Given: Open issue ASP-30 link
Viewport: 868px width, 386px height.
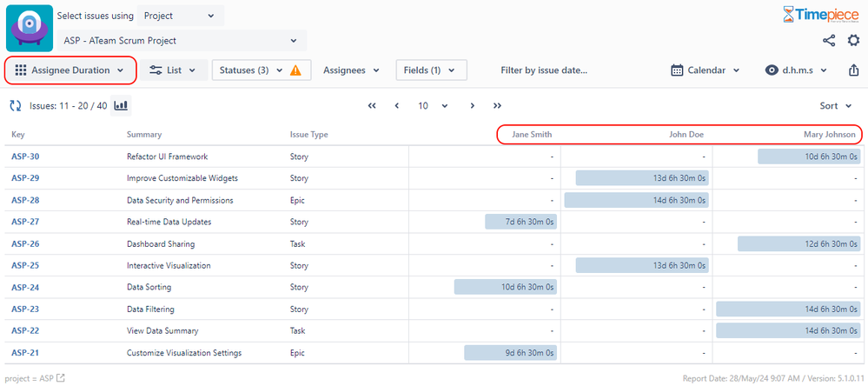Looking at the screenshot, I should coord(25,156).
